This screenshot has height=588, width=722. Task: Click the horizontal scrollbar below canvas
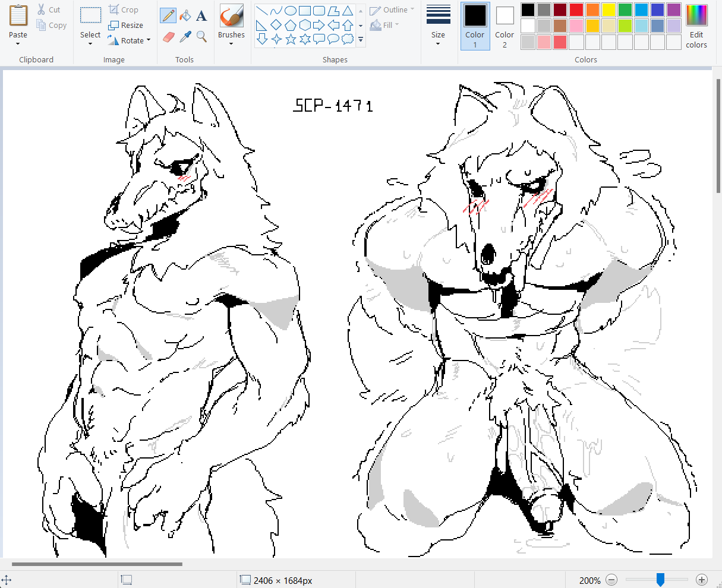[x=97, y=564]
